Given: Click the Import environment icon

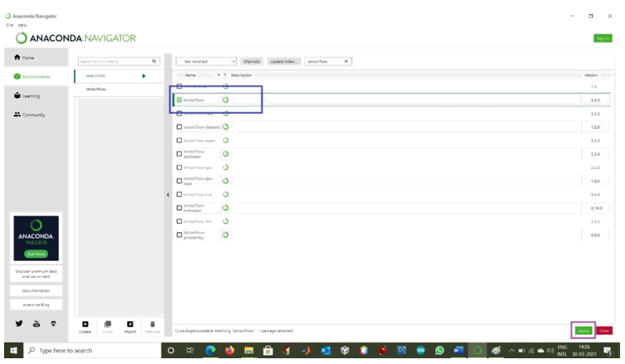Looking at the screenshot, I should [130, 324].
